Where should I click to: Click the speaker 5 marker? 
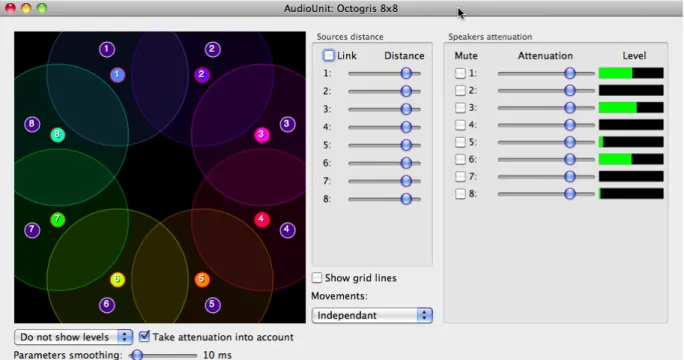point(212,305)
